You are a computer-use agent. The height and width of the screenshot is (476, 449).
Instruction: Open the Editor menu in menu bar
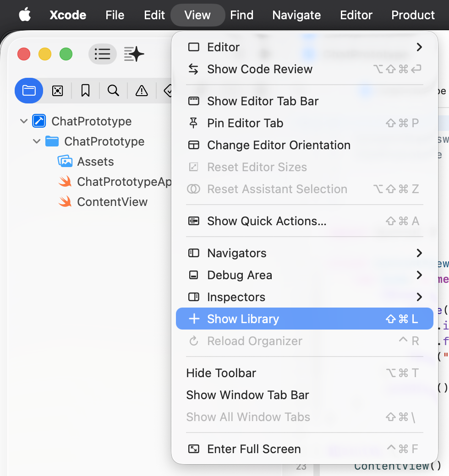[356, 15]
